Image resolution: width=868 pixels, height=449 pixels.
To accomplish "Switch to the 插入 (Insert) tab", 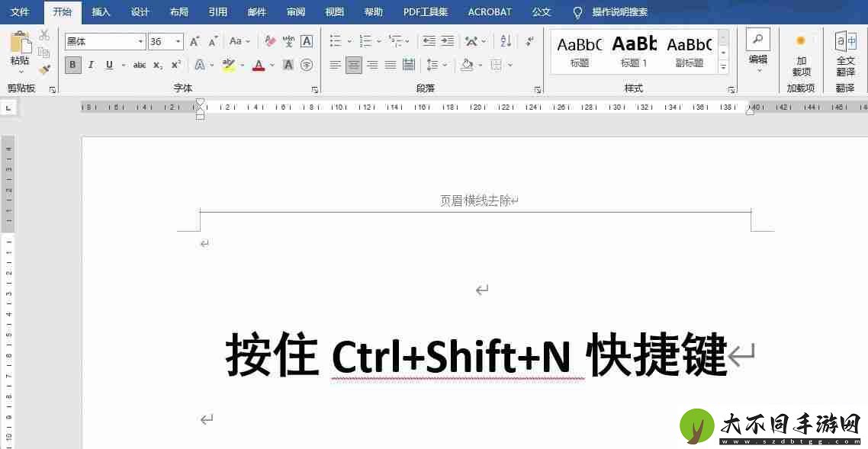I will (101, 12).
